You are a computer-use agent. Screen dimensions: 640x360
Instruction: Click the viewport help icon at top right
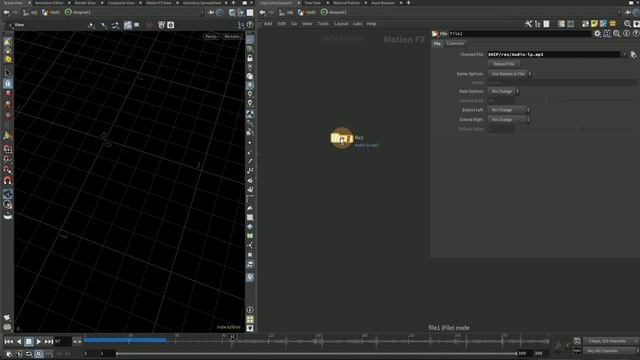pyautogui.click(x=250, y=25)
